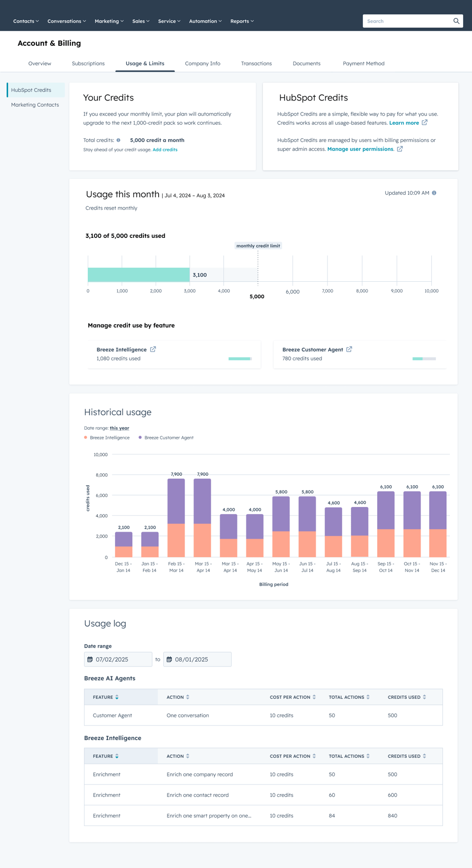
Task: Open Manage user permissions external link icon
Action: pos(400,149)
